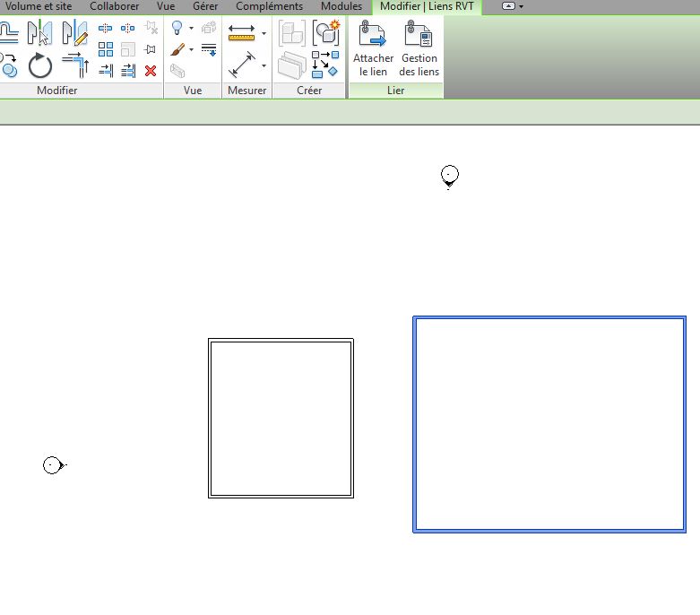
Task: Expand the Measure tool dropdown arrow
Action: tap(264, 33)
